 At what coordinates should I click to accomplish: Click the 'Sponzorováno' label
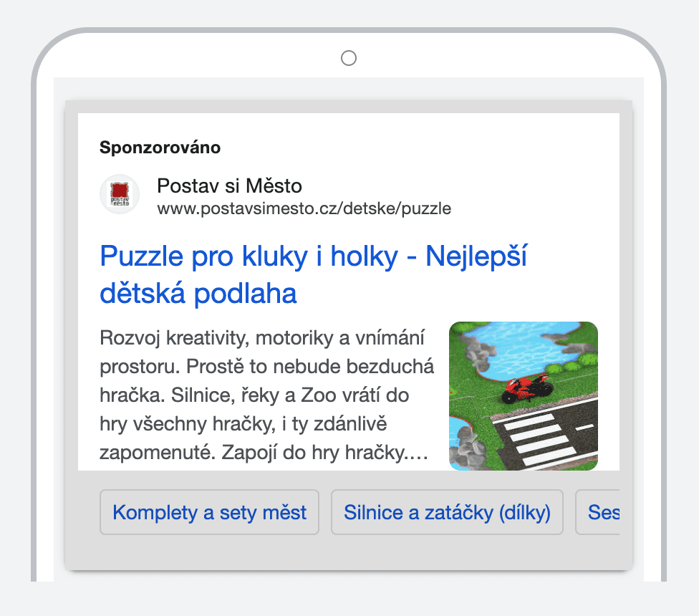tap(159, 148)
